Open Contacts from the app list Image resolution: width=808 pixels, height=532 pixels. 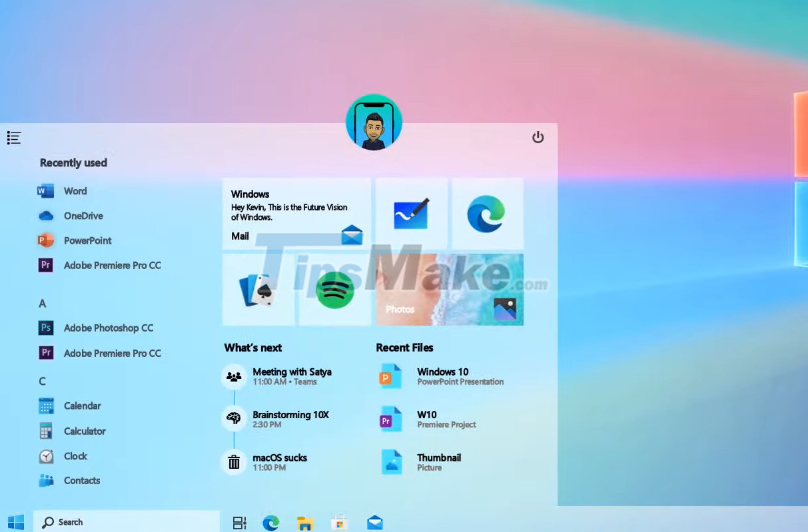[x=81, y=480]
